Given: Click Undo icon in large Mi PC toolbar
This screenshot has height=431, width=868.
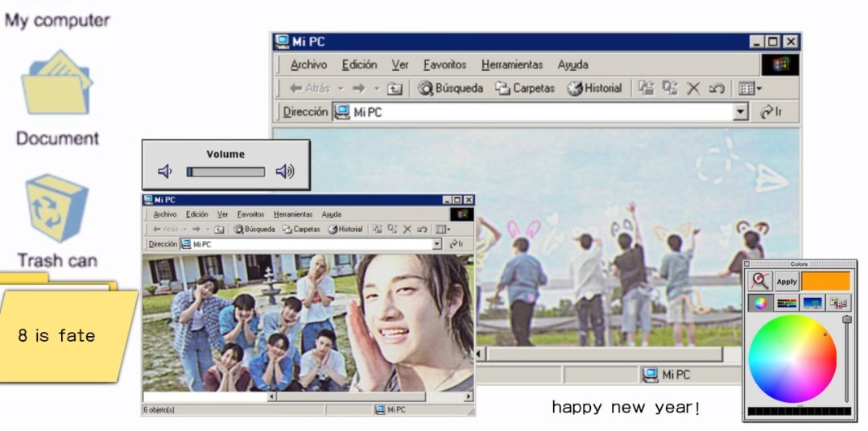Looking at the screenshot, I should 717,89.
